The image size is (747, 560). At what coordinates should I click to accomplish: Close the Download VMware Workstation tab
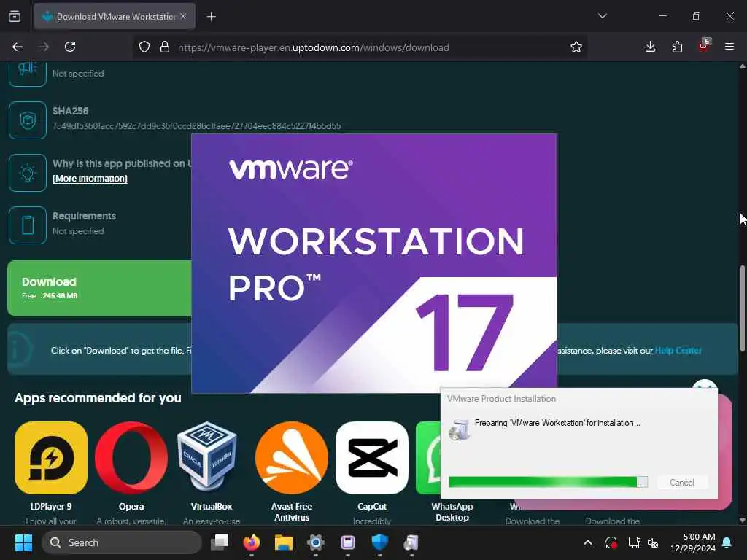click(183, 17)
